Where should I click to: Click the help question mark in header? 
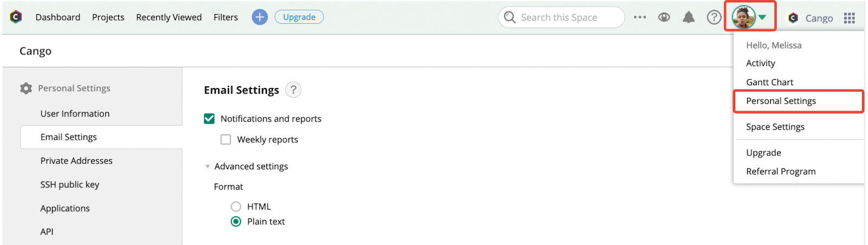pyautogui.click(x=714, y=17)
